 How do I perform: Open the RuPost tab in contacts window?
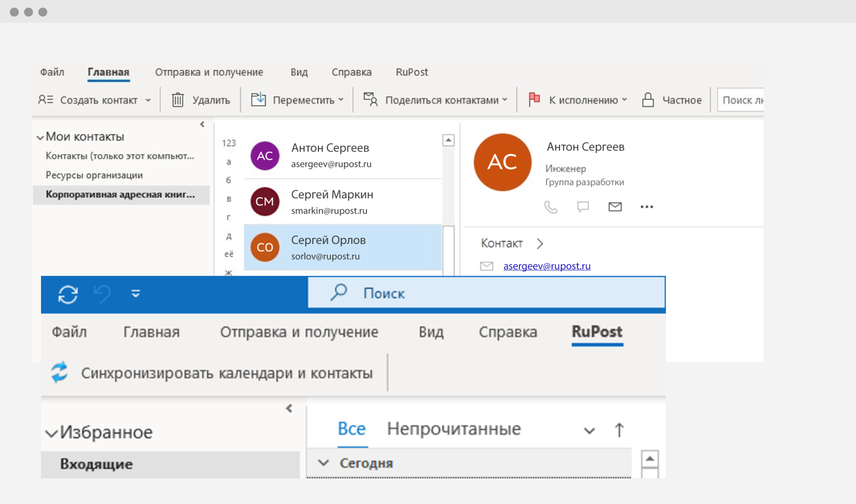(x=412, y=72)
